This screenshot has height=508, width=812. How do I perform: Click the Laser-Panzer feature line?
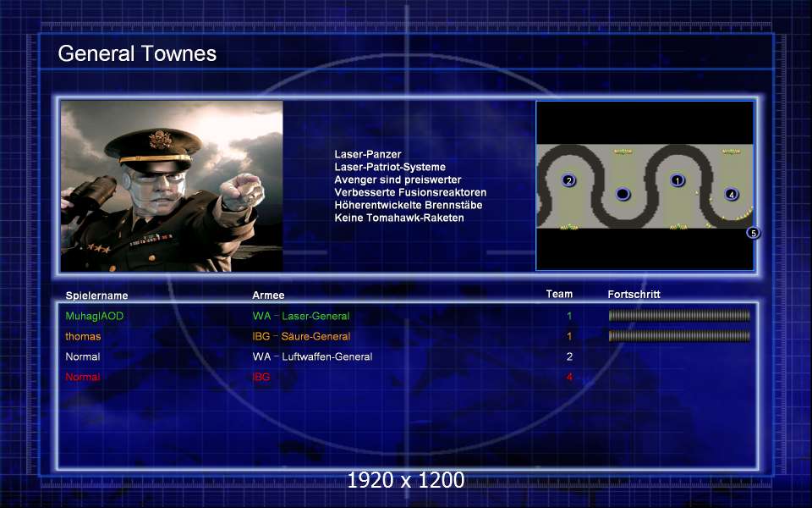368,154
